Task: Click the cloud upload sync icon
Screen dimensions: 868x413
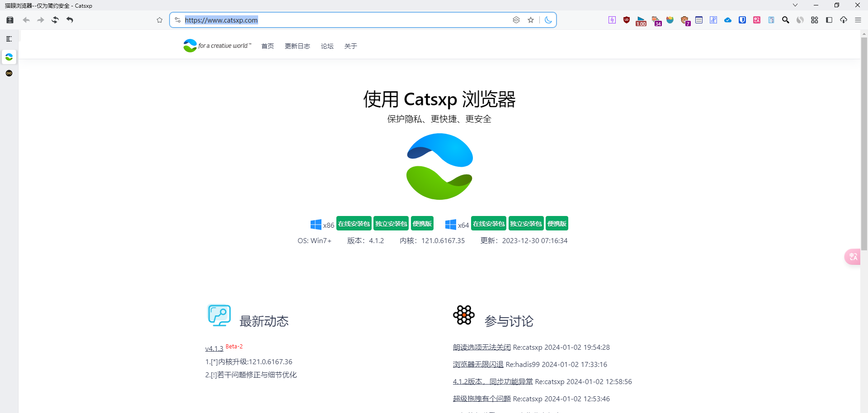Action: coord(844,20)
